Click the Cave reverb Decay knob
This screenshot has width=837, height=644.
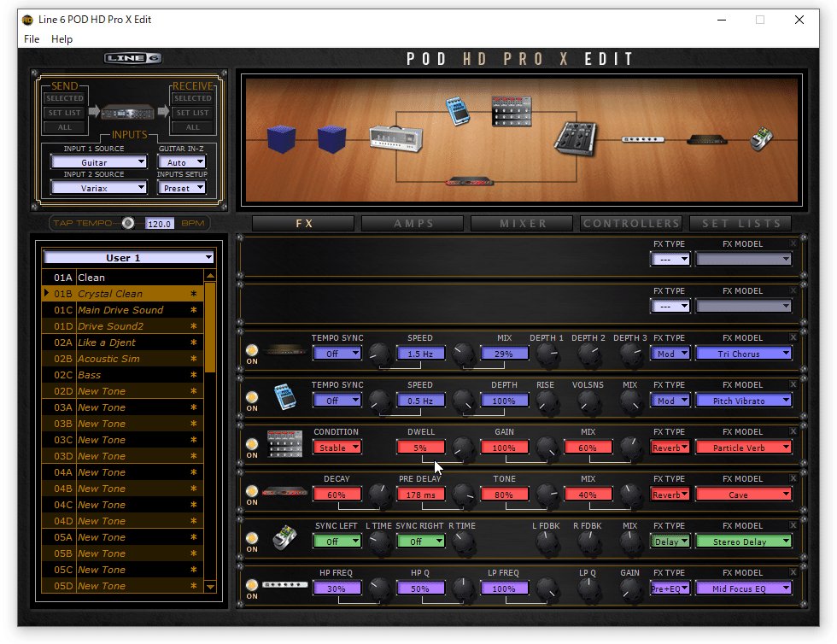[x=379, y=495]
